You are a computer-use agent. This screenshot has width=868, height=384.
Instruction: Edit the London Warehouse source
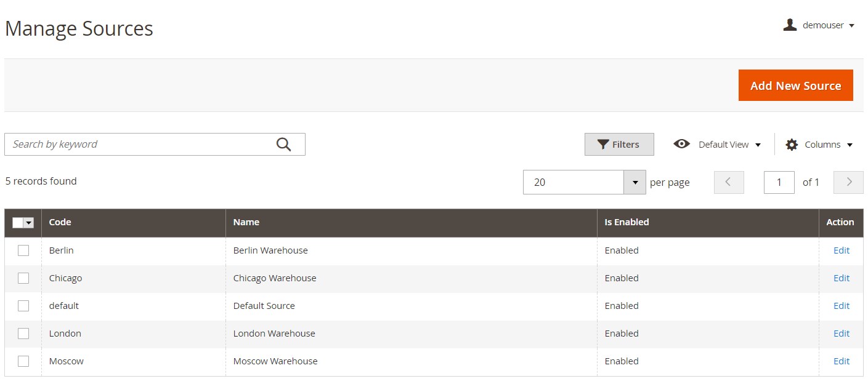pyautogui.click(x=841, y=334)
